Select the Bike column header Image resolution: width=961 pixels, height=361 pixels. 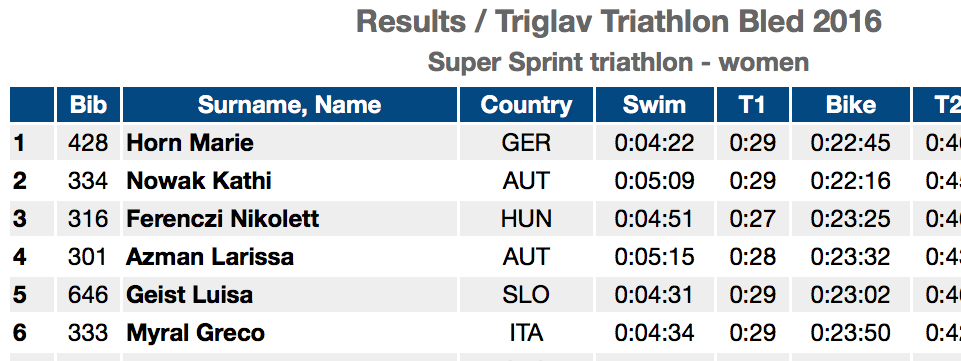tap(851, 105)
